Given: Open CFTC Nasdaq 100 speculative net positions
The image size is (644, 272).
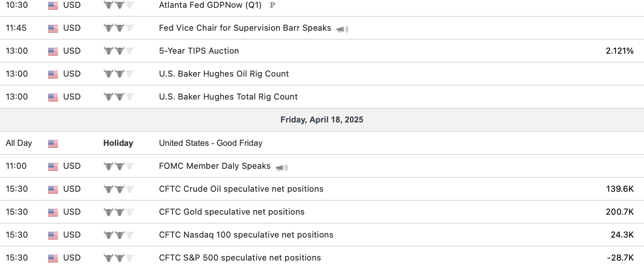Looking at the screenshot, I should click(246, 235).
